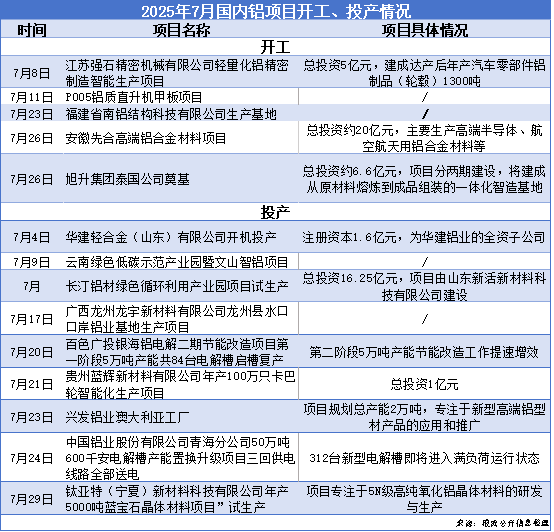Select the '7月29日' date cell
Viewport: 554px width, 532px height.
coord(32,499)
